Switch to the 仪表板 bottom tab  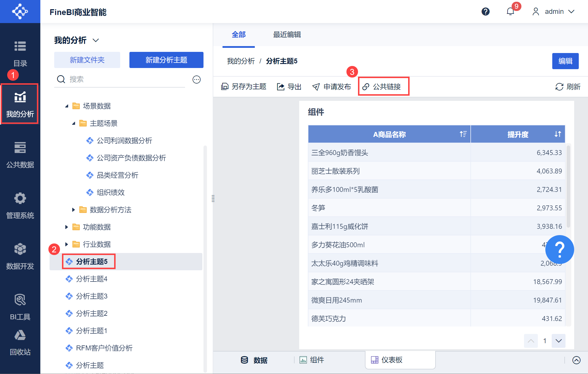(x=391, y=360)
